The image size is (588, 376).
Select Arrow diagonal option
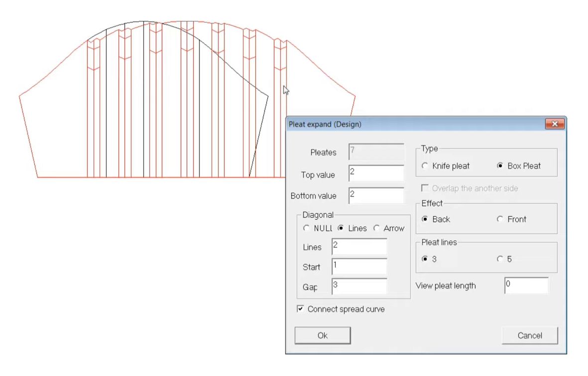click(x=376, y=228)
